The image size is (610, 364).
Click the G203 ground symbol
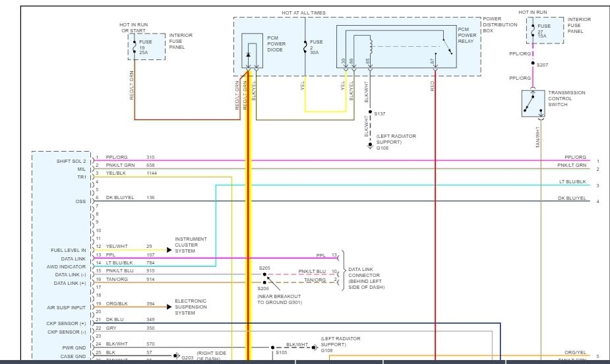pyautogui.click(x=176, y=355)
